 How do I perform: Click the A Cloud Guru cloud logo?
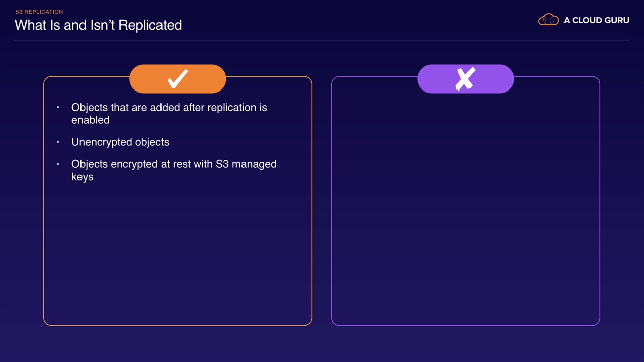click(x=548, y=20)
